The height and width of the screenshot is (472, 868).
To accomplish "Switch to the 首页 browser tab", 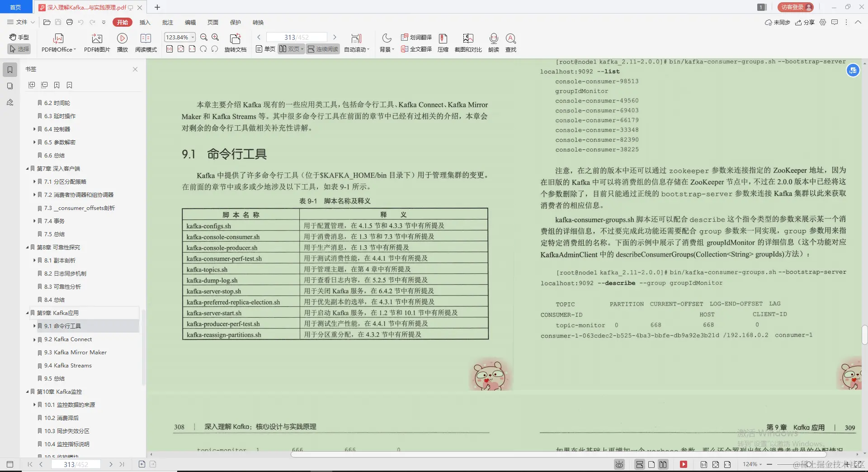I will click(16, 7).
